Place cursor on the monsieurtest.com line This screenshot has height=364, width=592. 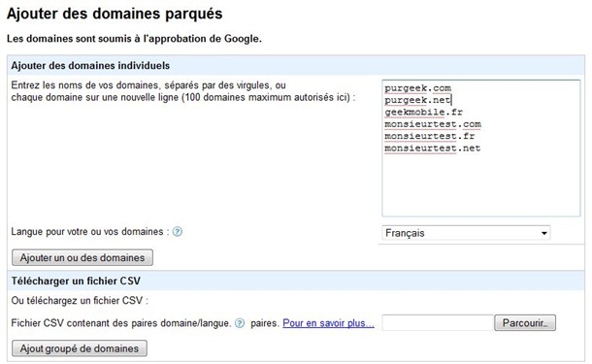433,124
